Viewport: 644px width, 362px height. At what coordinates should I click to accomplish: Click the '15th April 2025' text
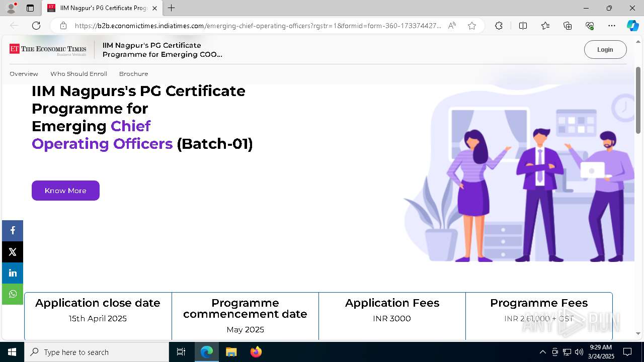pyautogui.click(x=98, y=319)
